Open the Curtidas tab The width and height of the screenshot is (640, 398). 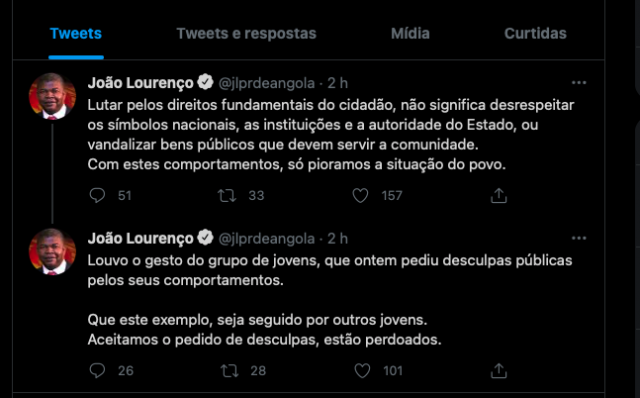coord(535,33)
